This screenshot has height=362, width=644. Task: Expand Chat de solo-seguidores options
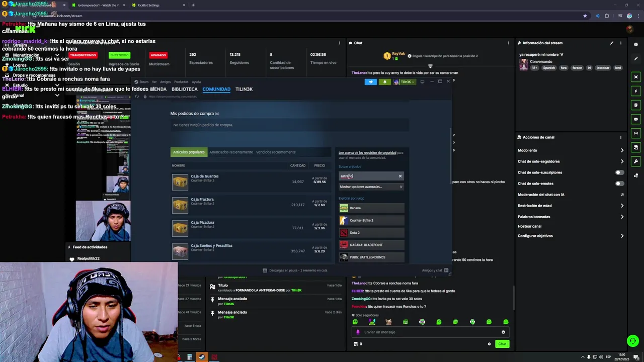[x=622, y=161]
